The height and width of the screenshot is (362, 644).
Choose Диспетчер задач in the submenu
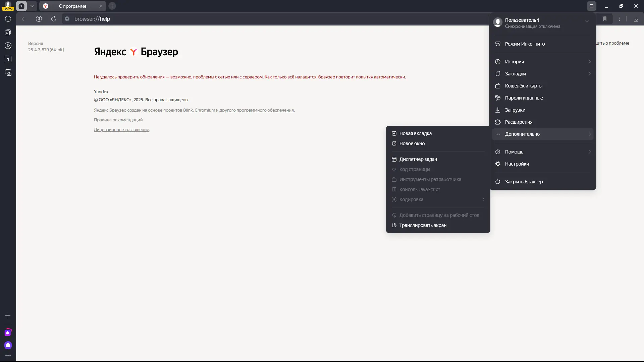[418, 159]
